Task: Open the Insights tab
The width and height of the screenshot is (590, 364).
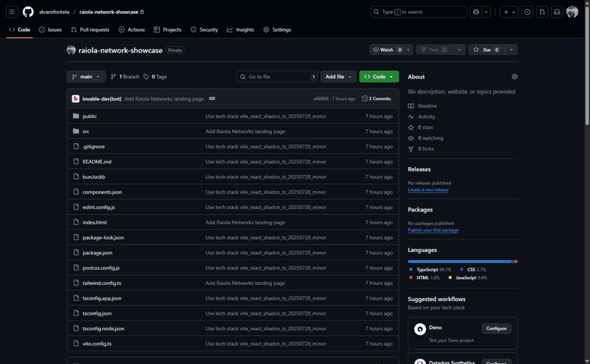Action: [x=240, y=30]
